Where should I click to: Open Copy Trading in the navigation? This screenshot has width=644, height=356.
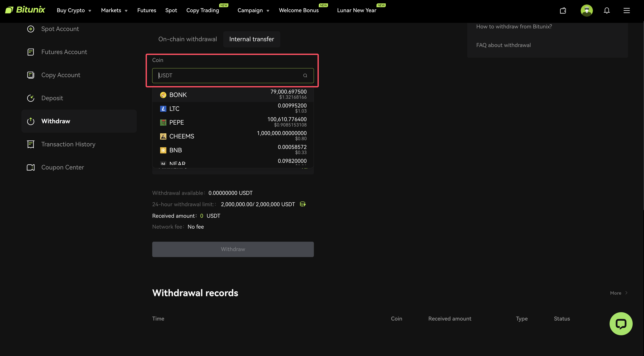202,10
